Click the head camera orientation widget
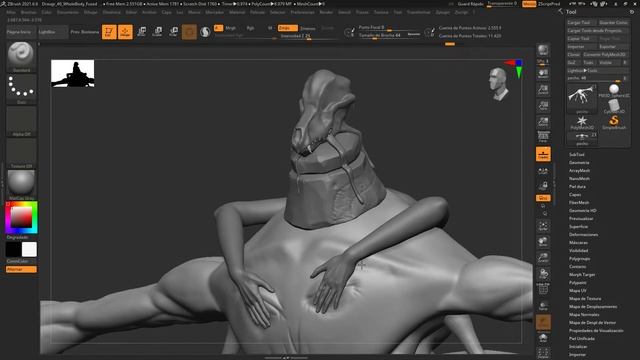The height and width of the screenshot is (360, 640). tap(498, 84)
